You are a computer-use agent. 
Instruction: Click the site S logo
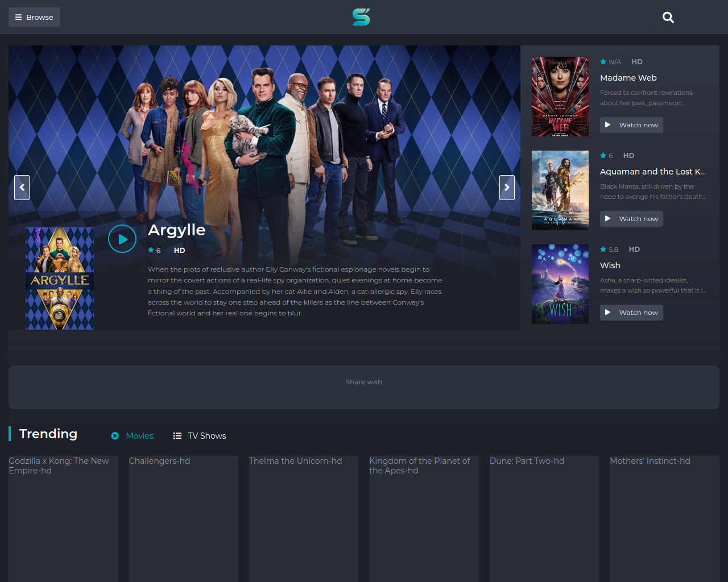(361, 17)
